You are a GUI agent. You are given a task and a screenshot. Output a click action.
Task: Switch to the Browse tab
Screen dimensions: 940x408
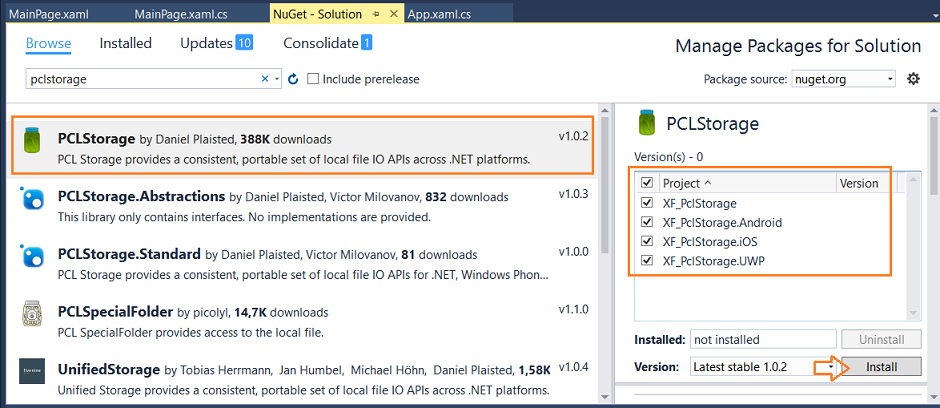[x=49, y=44]
